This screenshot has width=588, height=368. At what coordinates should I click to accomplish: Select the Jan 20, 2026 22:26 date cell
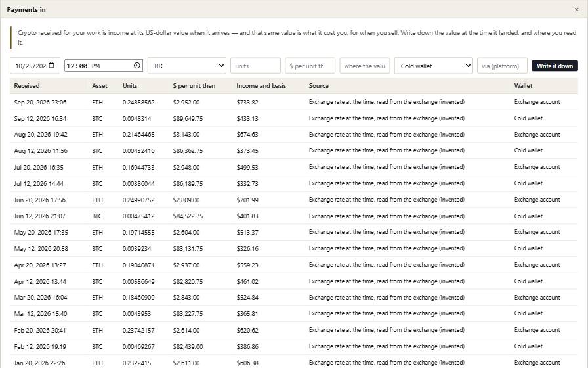39,363
